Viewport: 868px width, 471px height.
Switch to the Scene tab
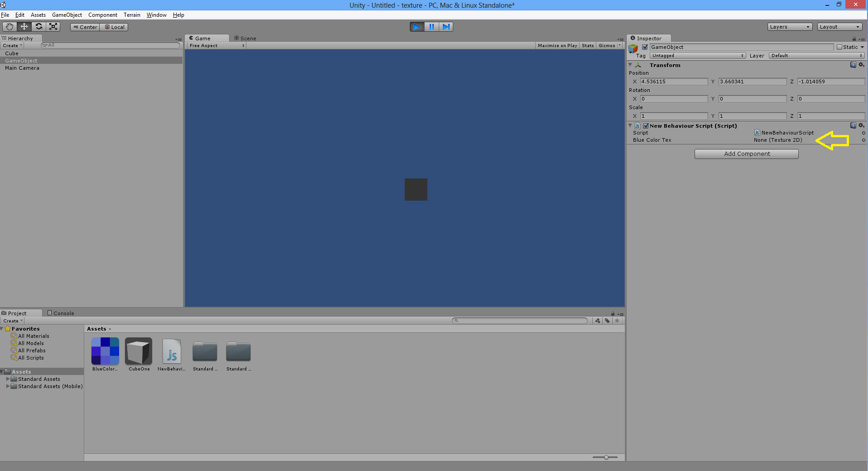tap(245, 38)
